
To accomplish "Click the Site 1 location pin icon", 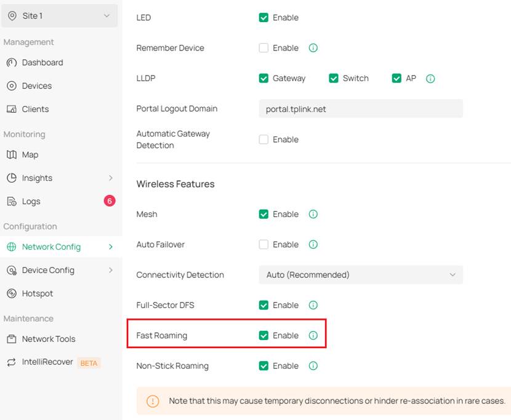I will point(12,15).
